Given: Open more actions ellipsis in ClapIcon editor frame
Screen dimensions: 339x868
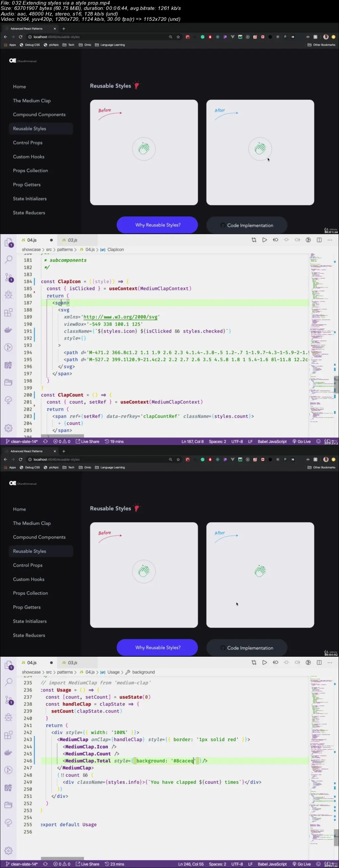Looking at the screenshot, I should [x=330, y=240].
